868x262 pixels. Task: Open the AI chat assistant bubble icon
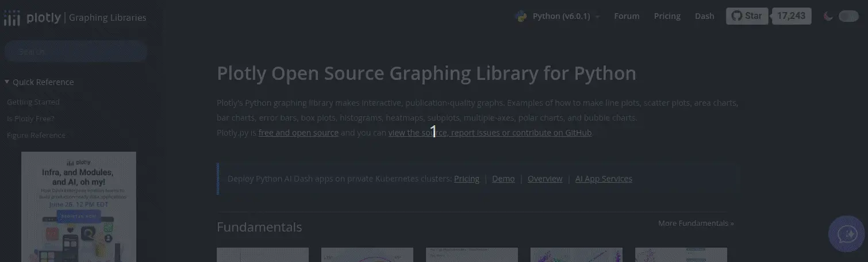click(x=847, y=233)
